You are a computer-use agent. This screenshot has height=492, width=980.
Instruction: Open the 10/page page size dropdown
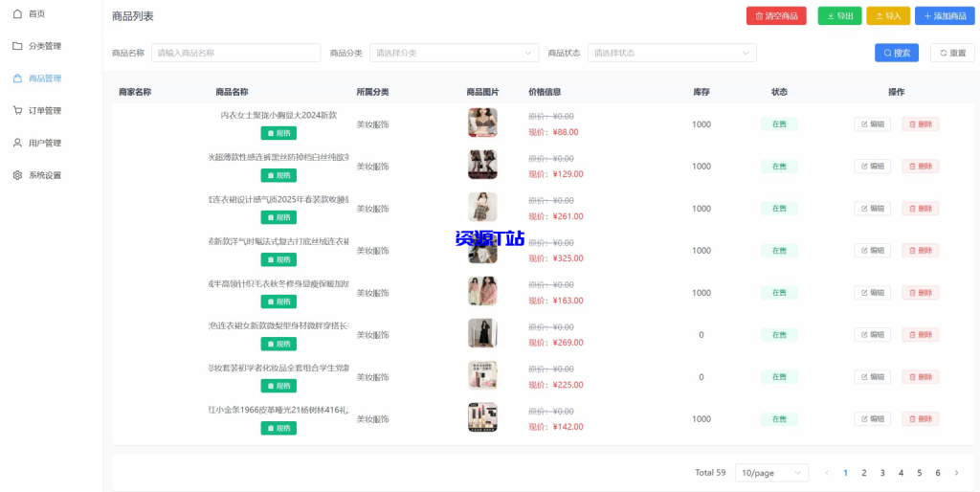click(x=771, y=473)
